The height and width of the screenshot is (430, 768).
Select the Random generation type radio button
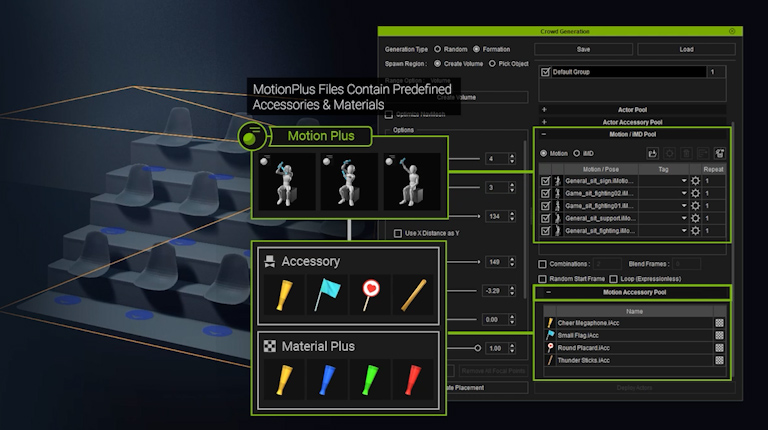(437, 49)
